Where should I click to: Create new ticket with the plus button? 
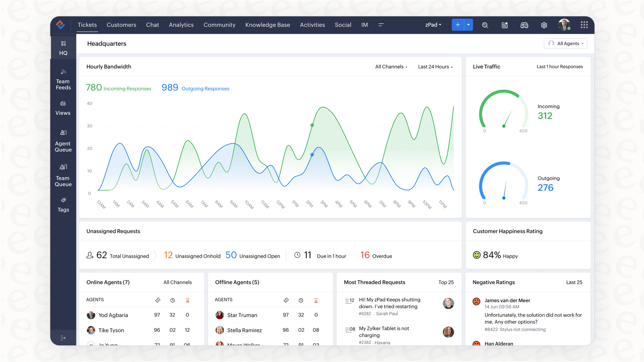click(457, 25)
